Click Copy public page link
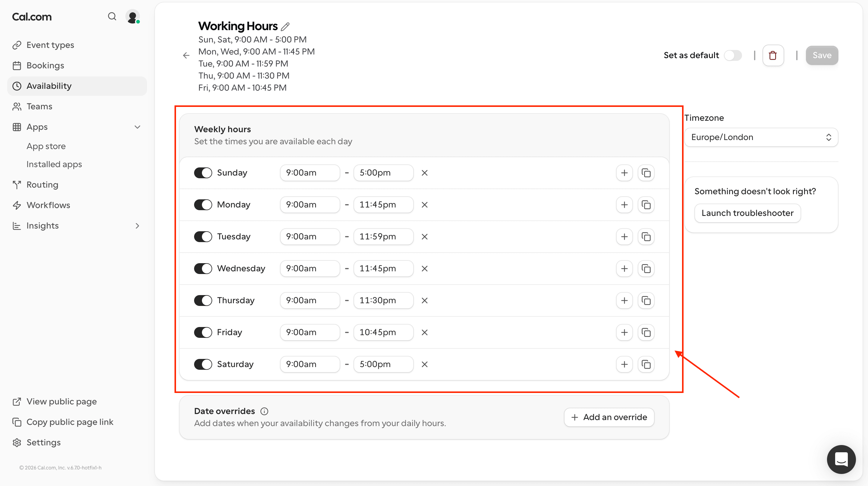 click(x=77, y=422)
